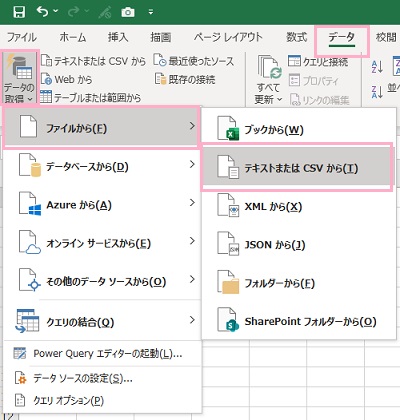Expand the データベースから submenu chevron
The image size is (400, 420).
coord(192,164)
